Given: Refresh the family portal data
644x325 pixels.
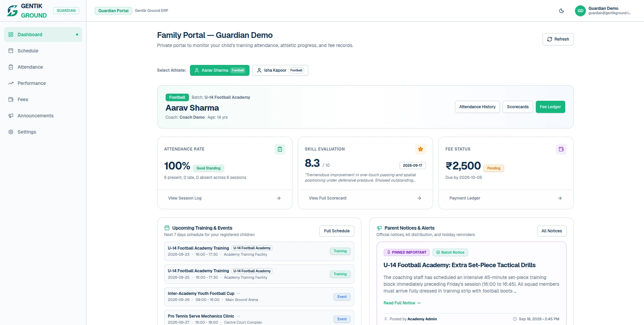Looking at the screenshot, I should point(558,39).
